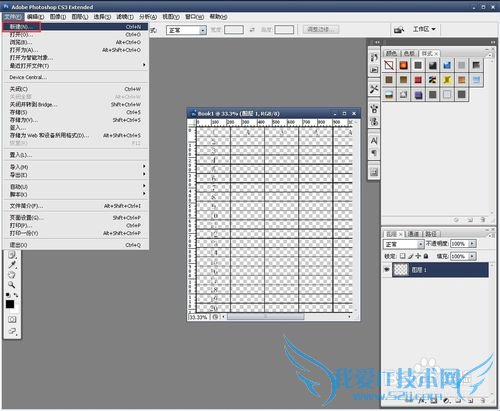Open the 滤镜(T) menu
The image size is (500, 411).
point(125,17)
